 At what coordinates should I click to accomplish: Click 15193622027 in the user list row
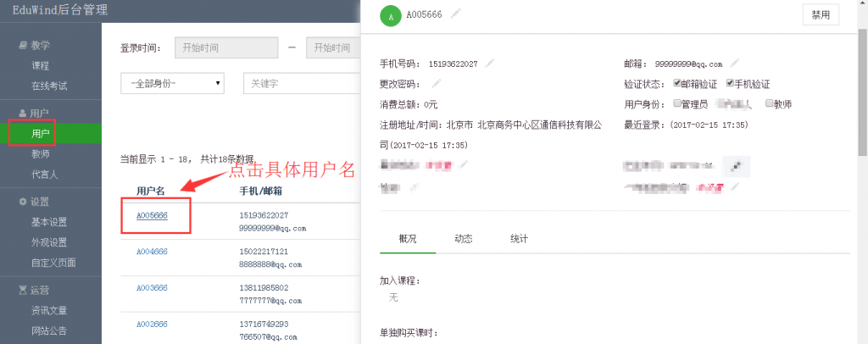264,215
